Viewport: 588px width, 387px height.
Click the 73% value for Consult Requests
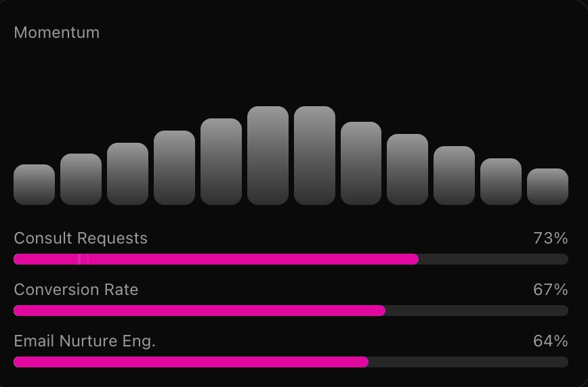click(550, 238)
